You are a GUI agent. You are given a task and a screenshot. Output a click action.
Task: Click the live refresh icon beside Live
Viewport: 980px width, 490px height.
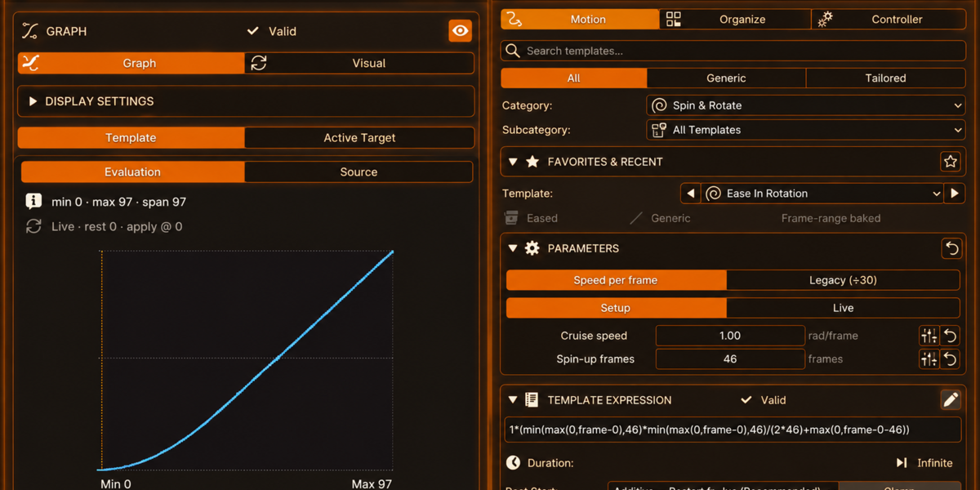click(x=33, y=226)
